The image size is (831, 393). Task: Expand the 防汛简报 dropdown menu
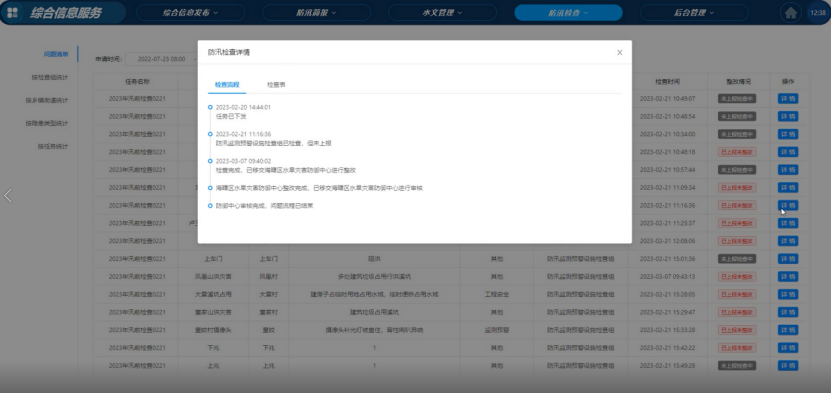coord(316,13)
